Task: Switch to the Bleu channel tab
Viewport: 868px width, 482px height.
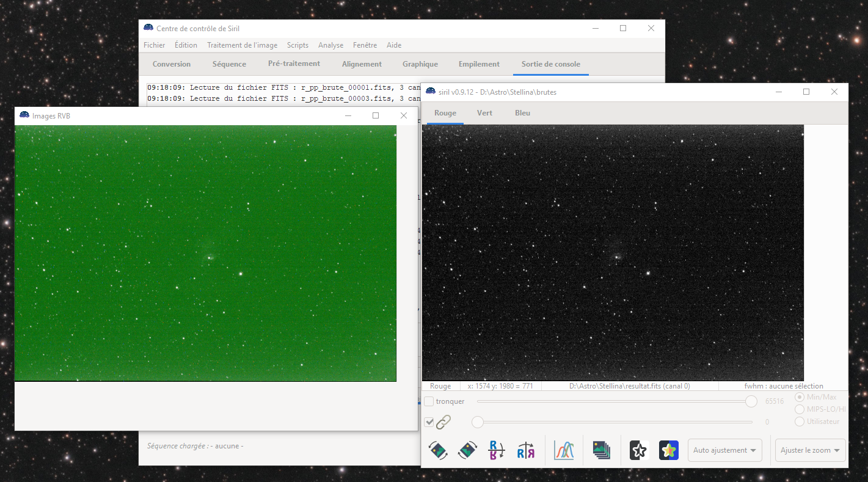Action: click(x=522, y=113)
